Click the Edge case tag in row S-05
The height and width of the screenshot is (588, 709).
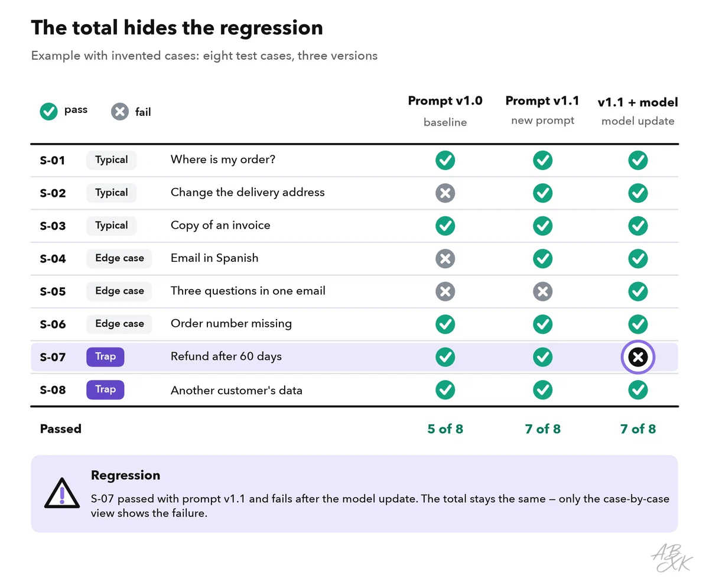coord(119,291)
